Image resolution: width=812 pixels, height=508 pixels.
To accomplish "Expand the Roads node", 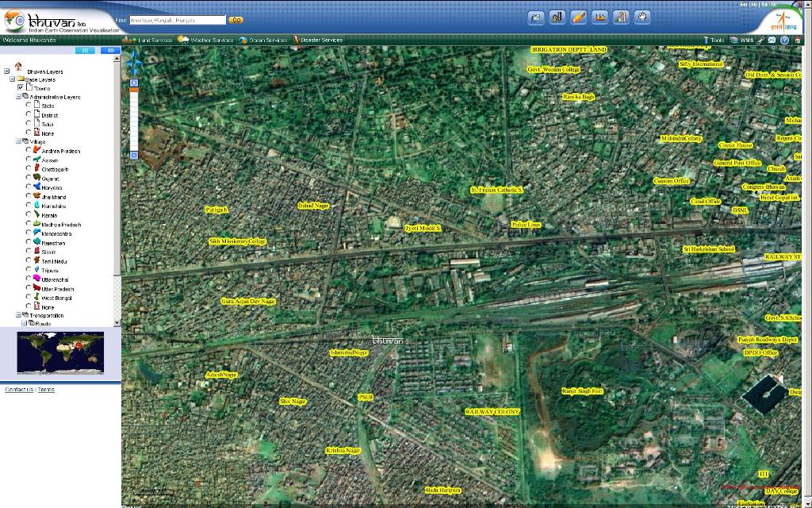I will (24, 323).
